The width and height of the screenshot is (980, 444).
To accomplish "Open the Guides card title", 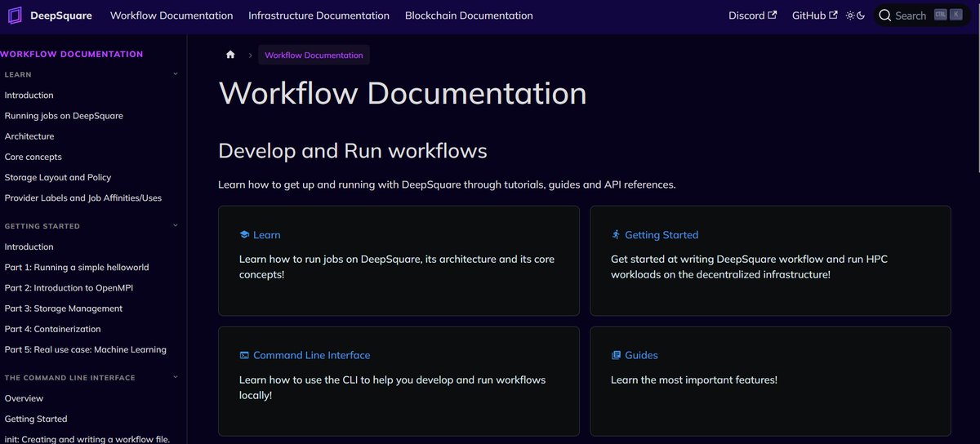I will point(641,355).
